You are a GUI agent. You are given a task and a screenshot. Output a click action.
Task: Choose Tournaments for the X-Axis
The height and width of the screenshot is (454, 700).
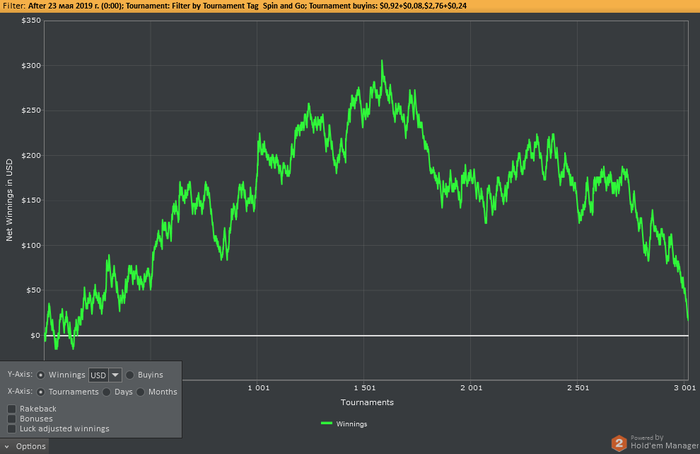click(41, 392)
